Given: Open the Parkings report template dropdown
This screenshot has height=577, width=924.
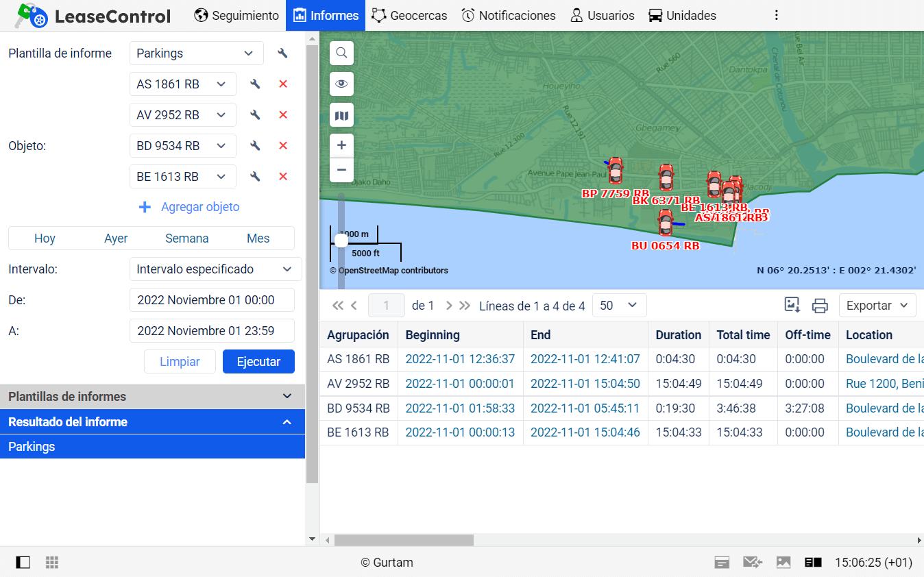Looking at the screenshot, I should [x=197, y=53].
